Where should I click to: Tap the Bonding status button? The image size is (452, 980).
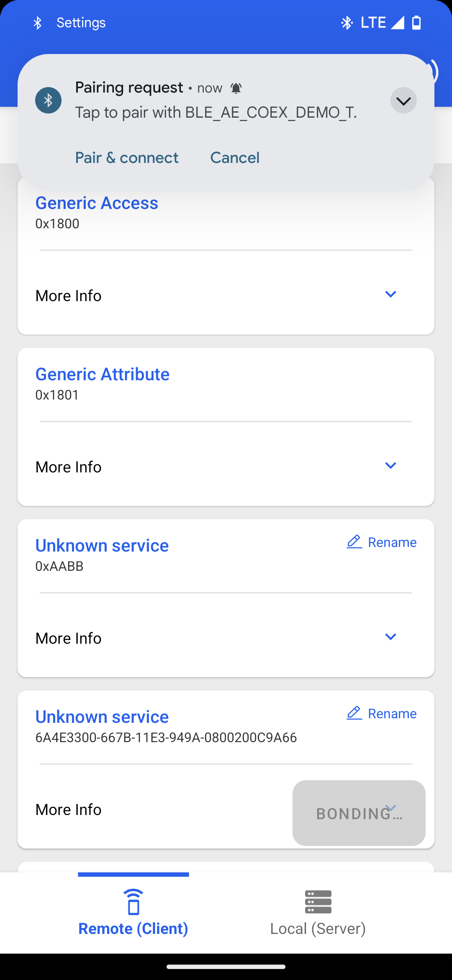point(359,813)
